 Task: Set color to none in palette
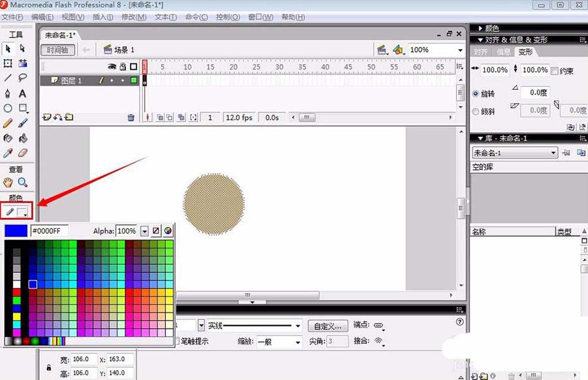tap(156, 231)
